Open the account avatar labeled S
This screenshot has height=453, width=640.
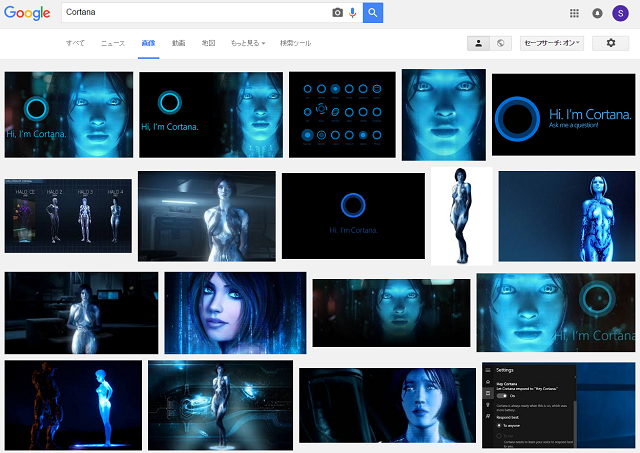tap(620, 13)
